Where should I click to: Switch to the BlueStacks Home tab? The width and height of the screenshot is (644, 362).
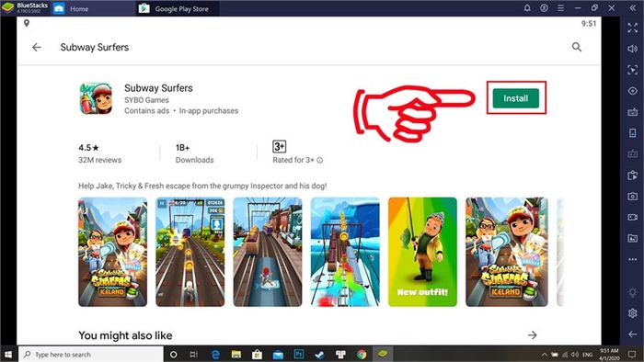(72, 8)
